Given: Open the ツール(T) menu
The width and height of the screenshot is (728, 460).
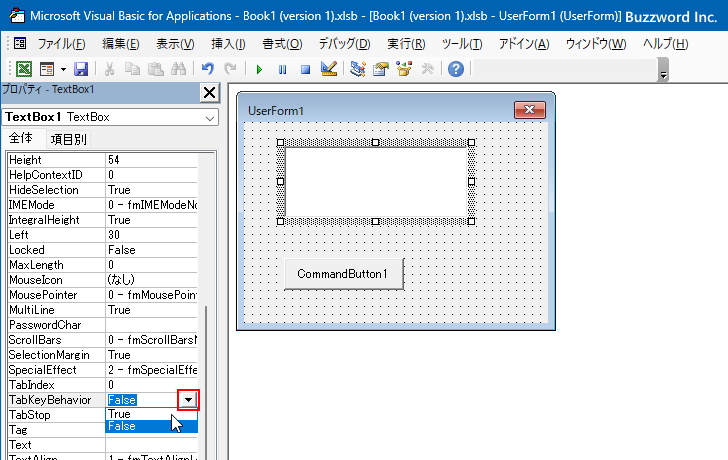Looking at the screenshot, I should click(462, 44).
